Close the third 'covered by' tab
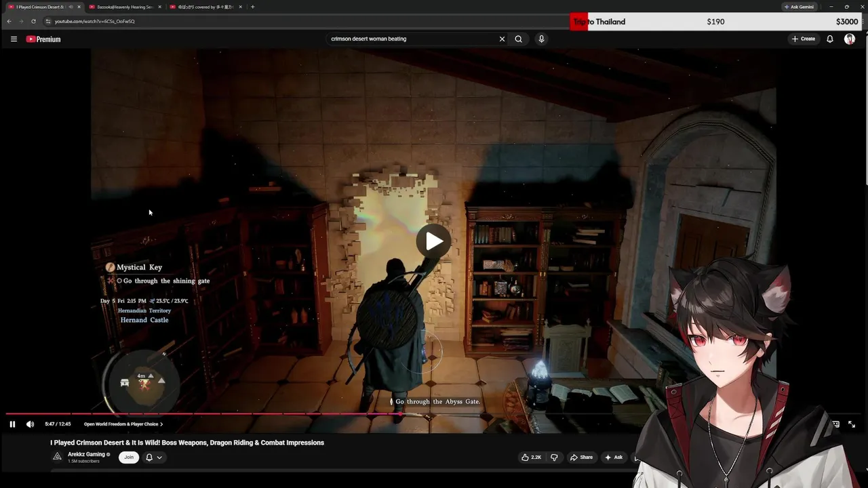868x488 pixels. (241, 7)
